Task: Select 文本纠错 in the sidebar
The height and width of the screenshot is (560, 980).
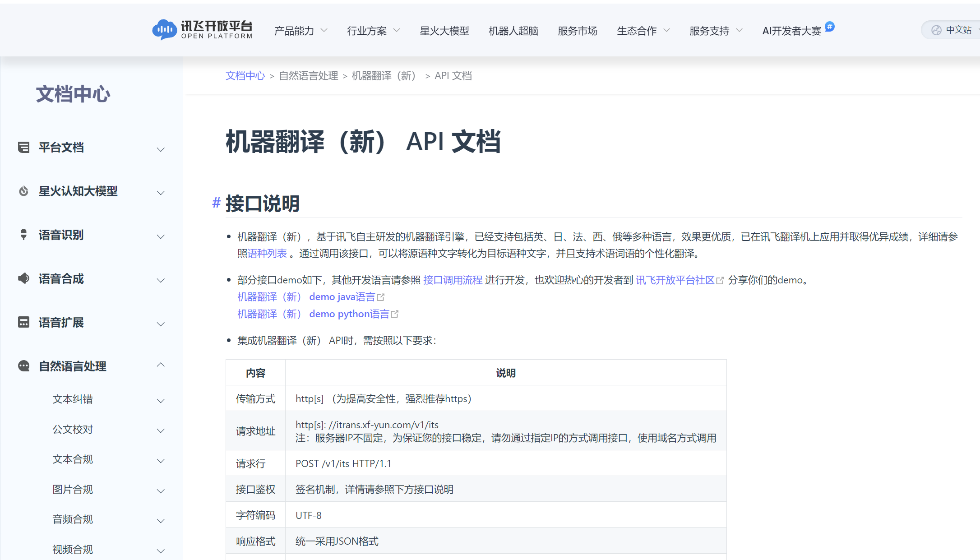Action: coord(73,399)
